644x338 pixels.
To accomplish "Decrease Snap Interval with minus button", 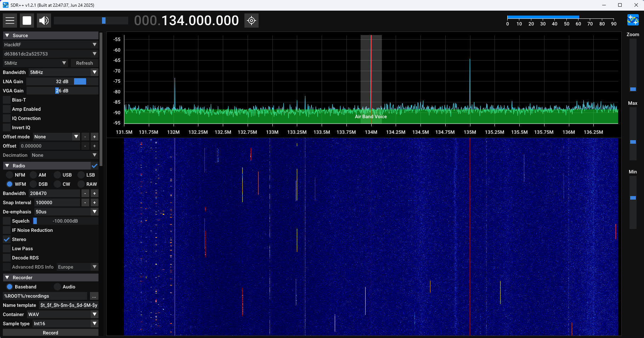I will 85,202.
